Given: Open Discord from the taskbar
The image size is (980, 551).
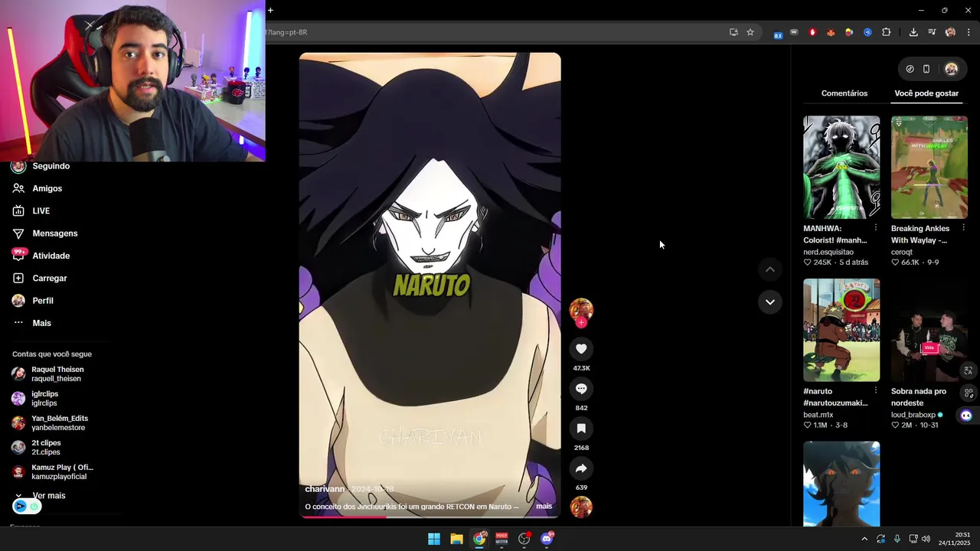Looking at the screenshot, I should [547, 539].
